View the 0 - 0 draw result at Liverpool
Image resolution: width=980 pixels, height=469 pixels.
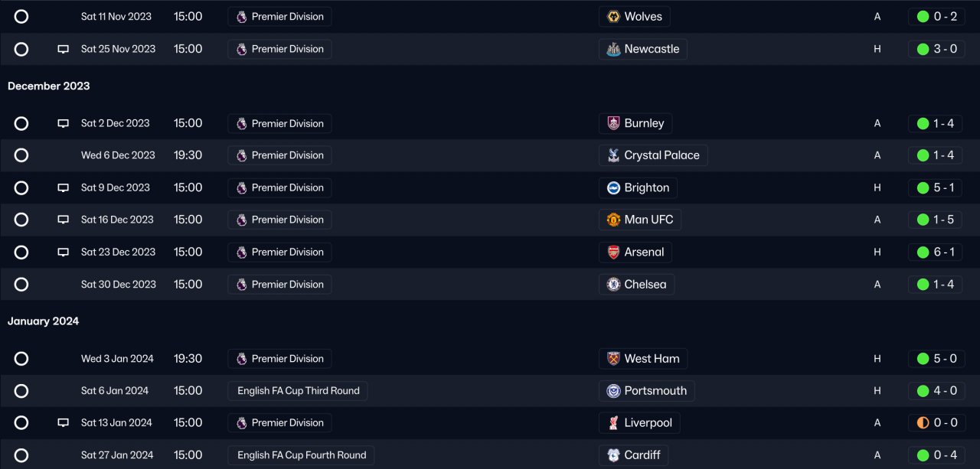(936, 423)
